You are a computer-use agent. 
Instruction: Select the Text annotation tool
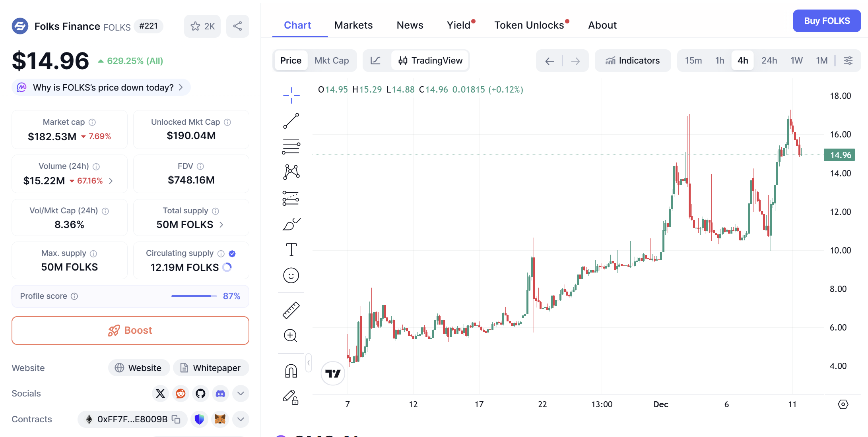click(x=291, y=250)
